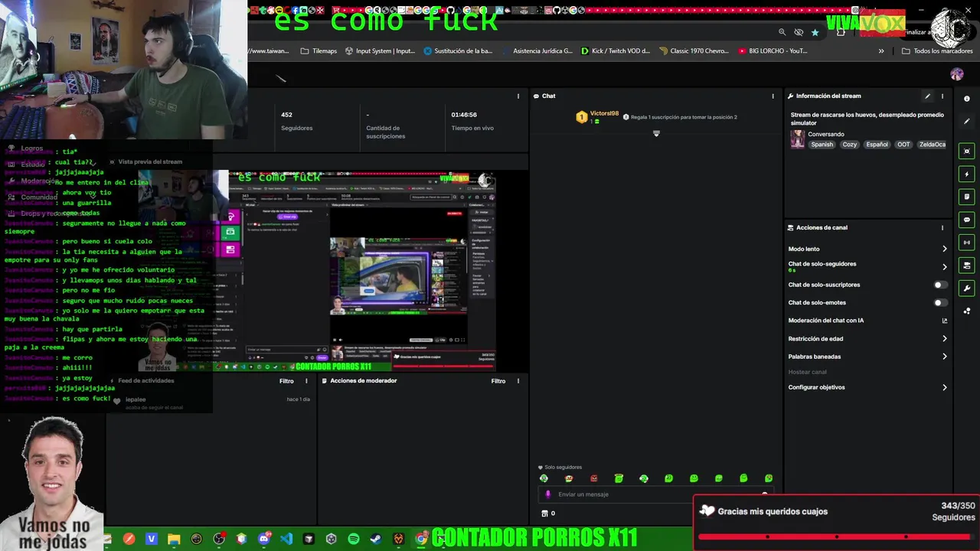Expand Modo lento options

click(x=944, y=249)
